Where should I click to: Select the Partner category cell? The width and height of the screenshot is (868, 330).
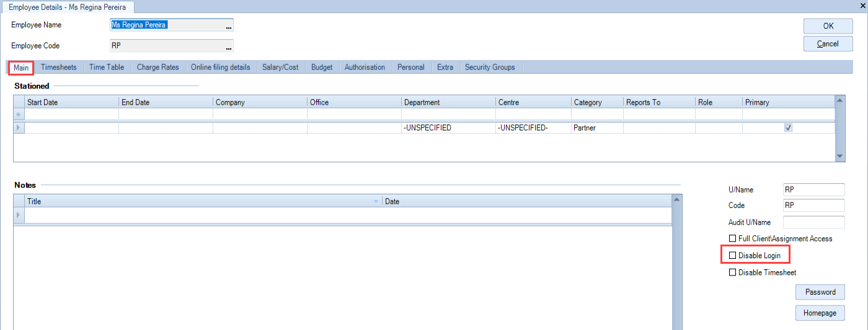click(597, 128)
